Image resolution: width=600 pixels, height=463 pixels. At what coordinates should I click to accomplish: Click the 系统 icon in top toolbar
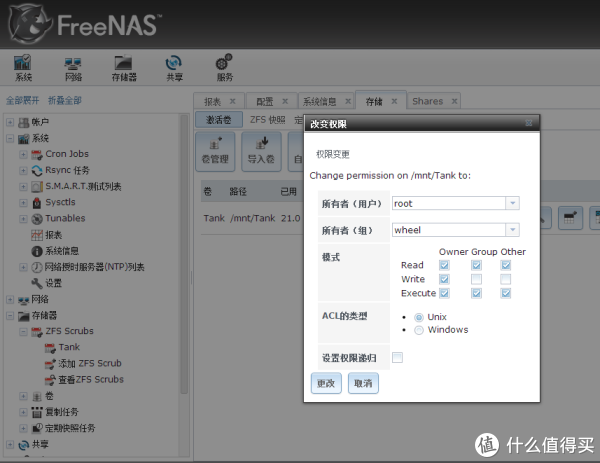pyautogui.click(x=22, y=66)
